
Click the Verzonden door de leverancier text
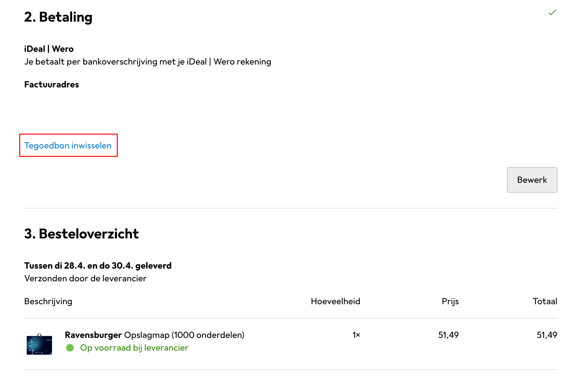[x=85, y=278]
